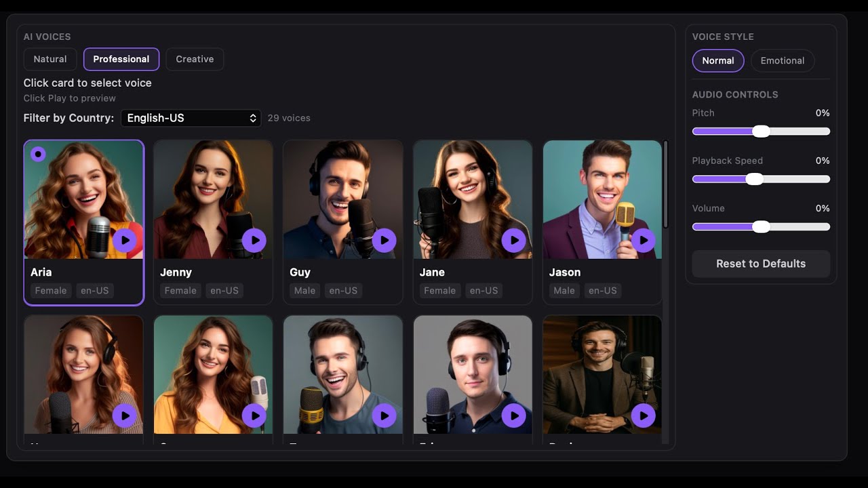Viewport: 868px width, 488px height.
Task: Click the Volume label
Action: pos(709,208)
